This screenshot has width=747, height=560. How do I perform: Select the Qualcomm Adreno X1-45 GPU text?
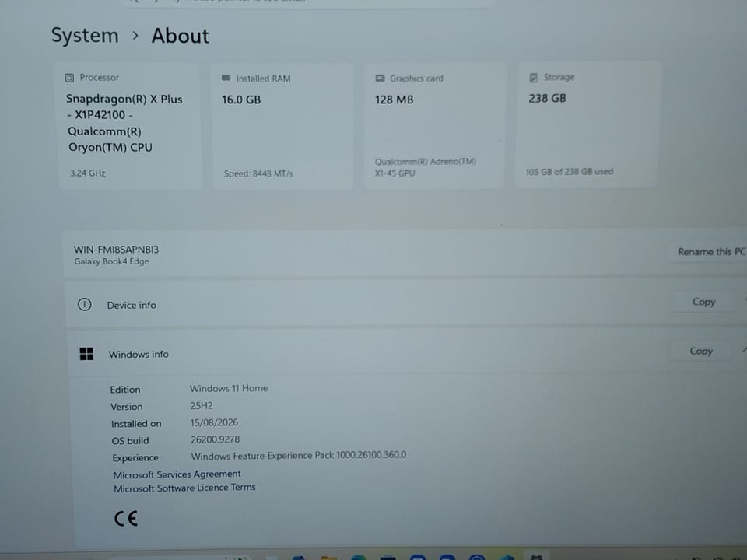tap(426, 167)
